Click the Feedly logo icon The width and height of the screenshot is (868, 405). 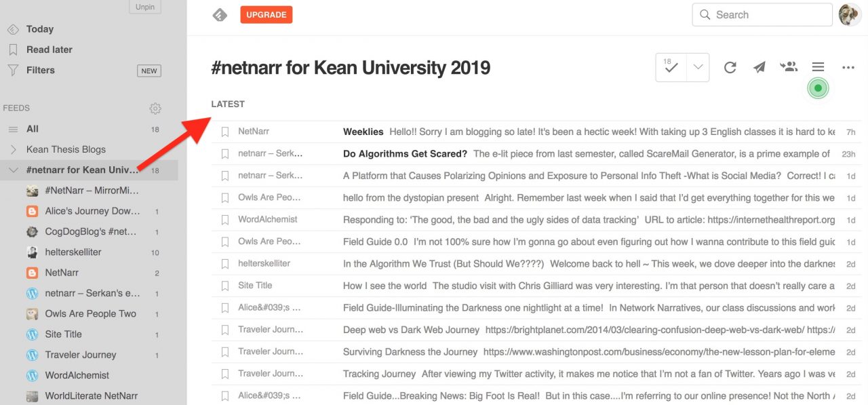(220, 15)
